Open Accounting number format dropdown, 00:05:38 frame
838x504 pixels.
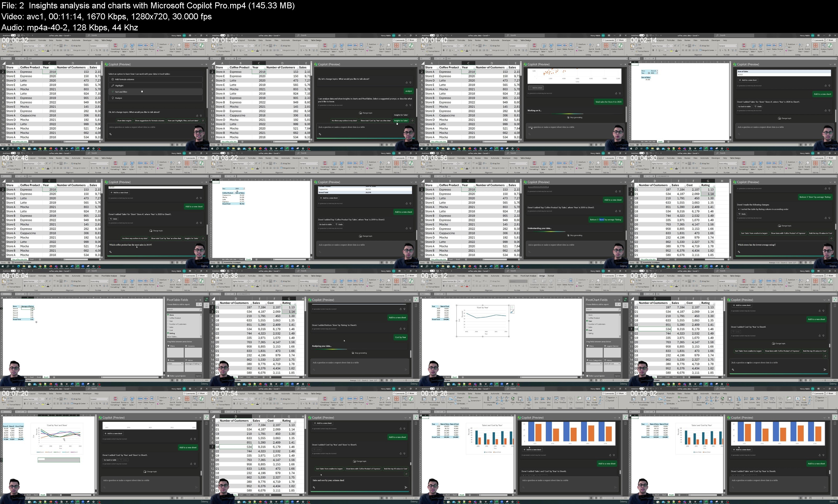[x=317, y=282]
